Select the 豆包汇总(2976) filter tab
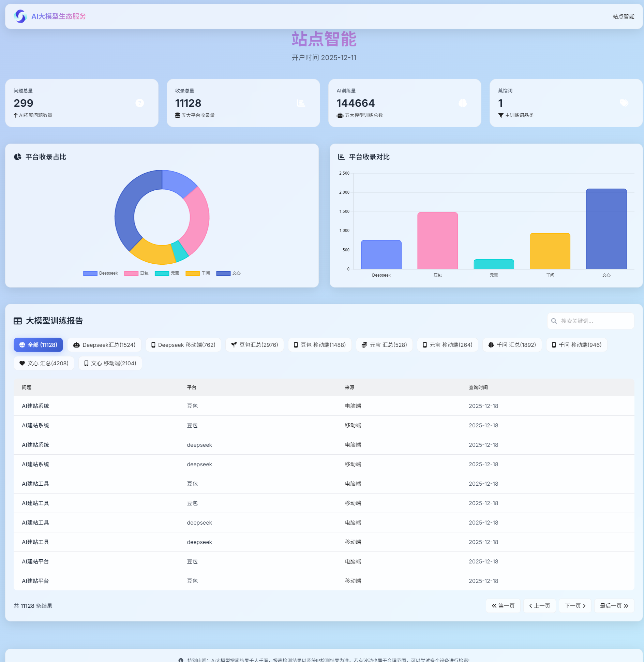644x662 pixels. click(x=255, y=345)
